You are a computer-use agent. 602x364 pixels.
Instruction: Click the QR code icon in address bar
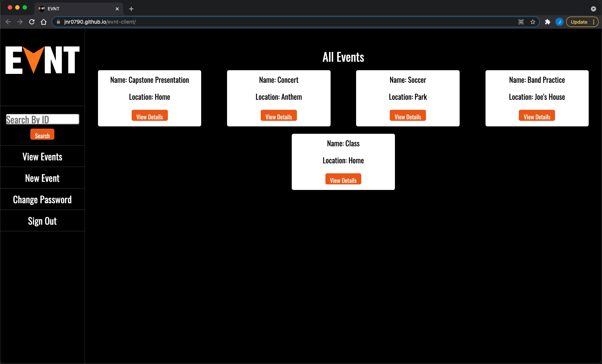click(x=521, y=22)
